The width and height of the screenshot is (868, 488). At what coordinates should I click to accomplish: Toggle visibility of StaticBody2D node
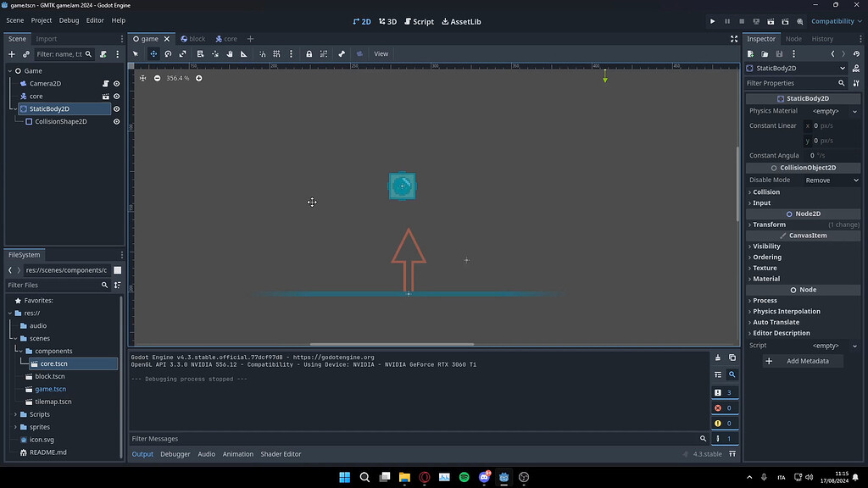coord(116,109)
